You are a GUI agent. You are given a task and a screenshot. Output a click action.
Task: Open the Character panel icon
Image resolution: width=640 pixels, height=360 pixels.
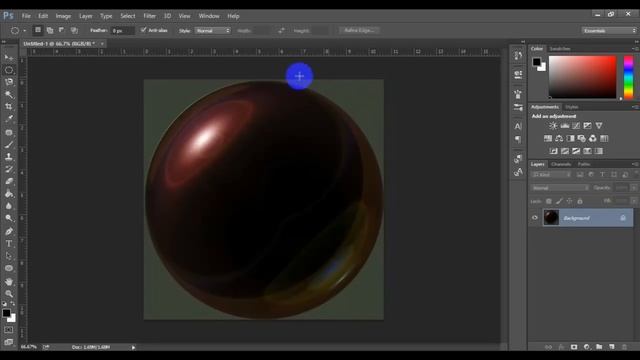coord(518,126)
